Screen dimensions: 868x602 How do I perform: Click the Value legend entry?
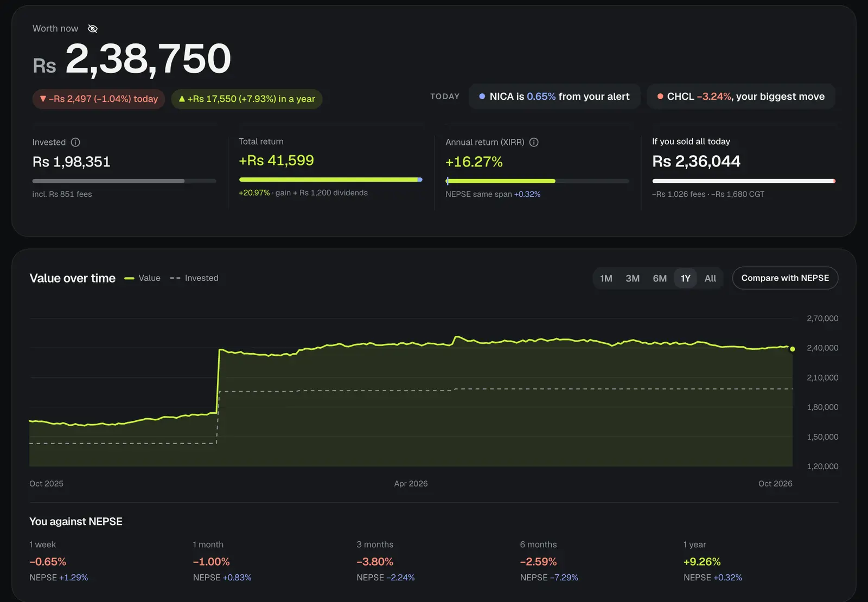(x=143, y=278)
